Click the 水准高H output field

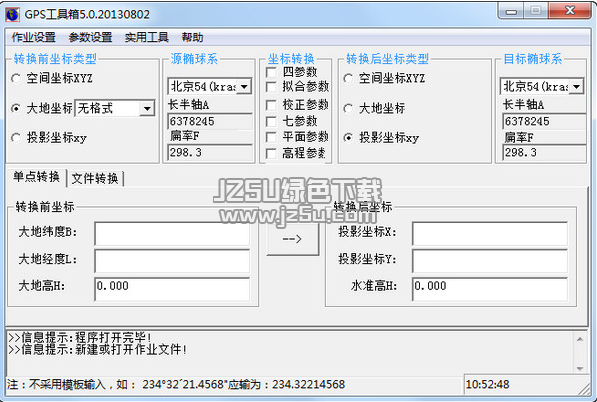click(x=490, y=289)
